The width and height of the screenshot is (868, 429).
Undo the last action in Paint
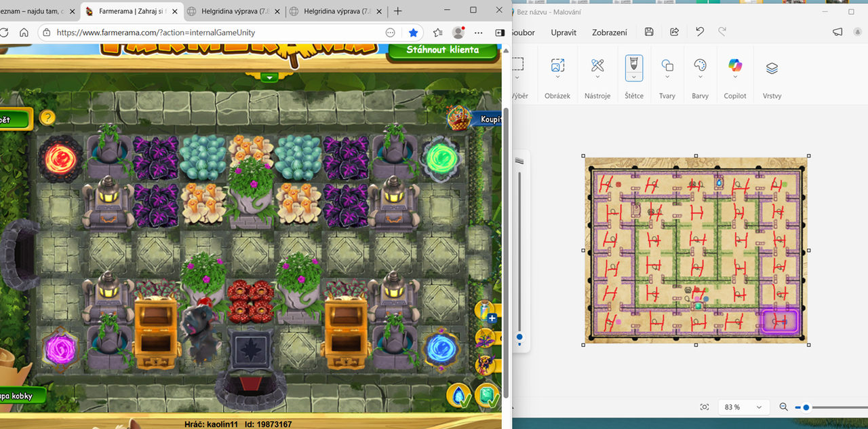coord(700,32)
